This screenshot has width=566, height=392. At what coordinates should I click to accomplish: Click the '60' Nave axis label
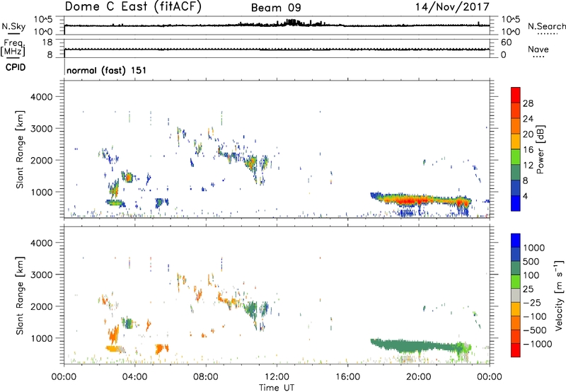coord(506,42)
